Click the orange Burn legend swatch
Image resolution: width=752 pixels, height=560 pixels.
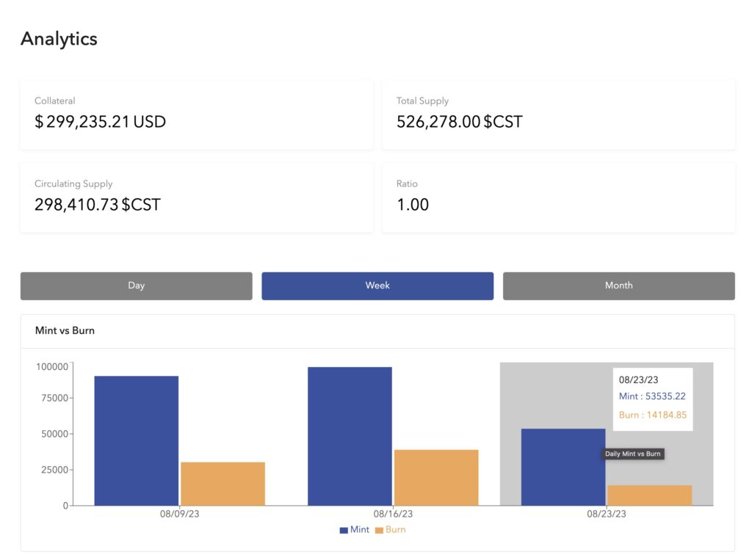(379, 530)
